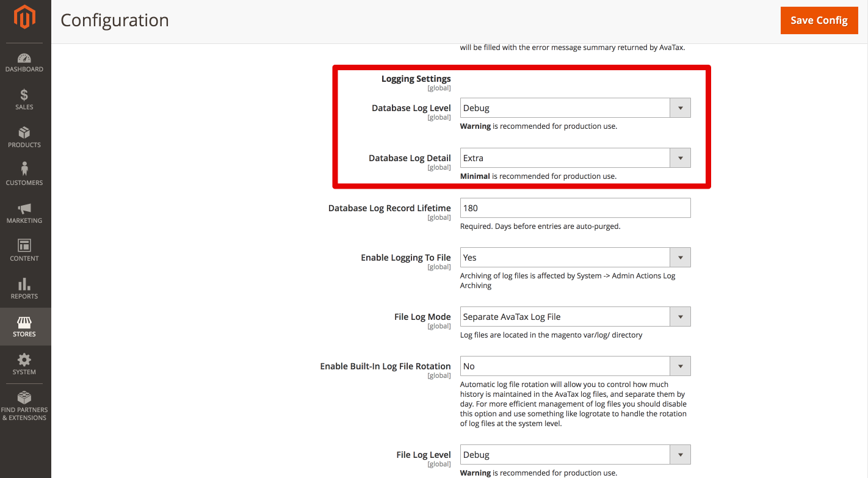Open the Enable Logging To File dropdown
Viewport: 868px width, 478px height.
575,258
